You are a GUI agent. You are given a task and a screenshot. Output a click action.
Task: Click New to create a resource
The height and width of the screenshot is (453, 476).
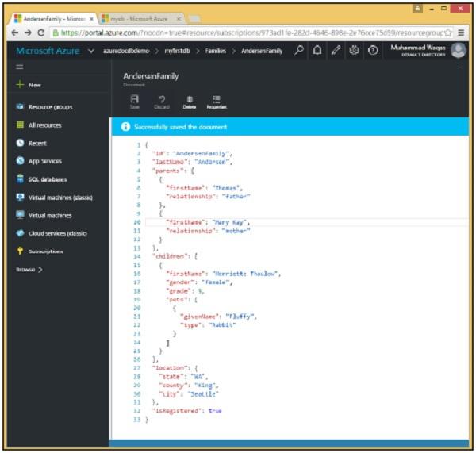[34, 84]
